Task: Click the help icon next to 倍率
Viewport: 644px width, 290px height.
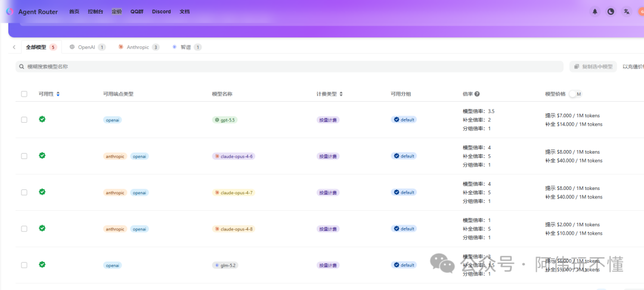Action: 477,94
